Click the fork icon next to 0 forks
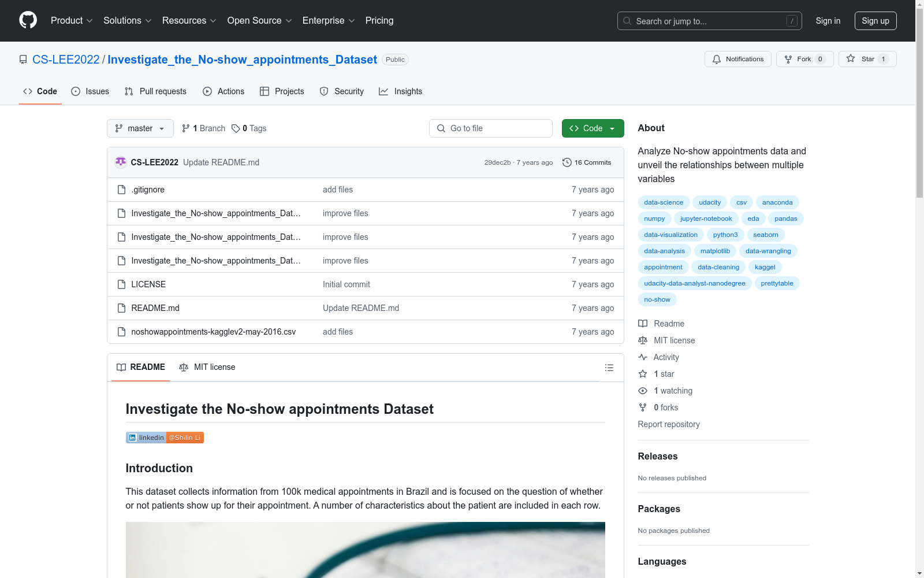Image resolution: width=924 pixels, height=578 pixels. pyautogui.click(x=643, y=407)
